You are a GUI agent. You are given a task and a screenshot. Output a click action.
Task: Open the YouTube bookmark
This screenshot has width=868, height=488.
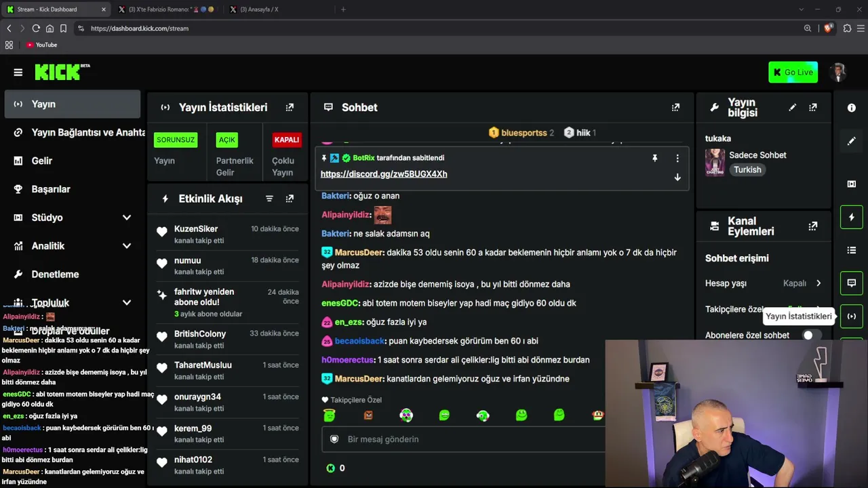tap(42, 45)
